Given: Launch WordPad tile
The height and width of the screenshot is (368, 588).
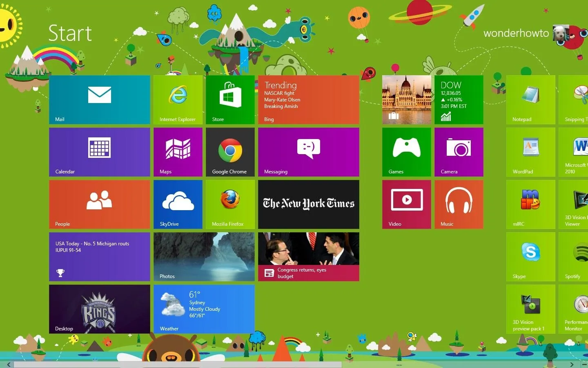Looking at the screenshot, I should point(531,152).
